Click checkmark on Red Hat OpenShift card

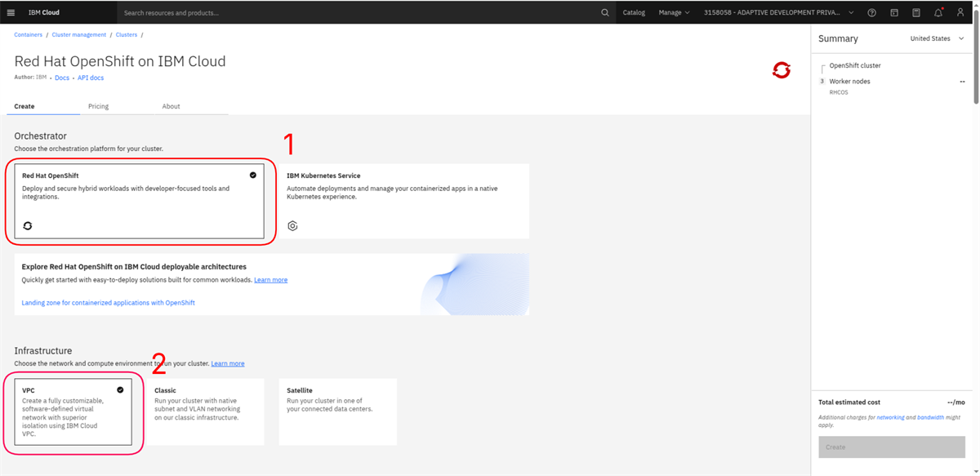pyautogui.click(x=253, y=175)
